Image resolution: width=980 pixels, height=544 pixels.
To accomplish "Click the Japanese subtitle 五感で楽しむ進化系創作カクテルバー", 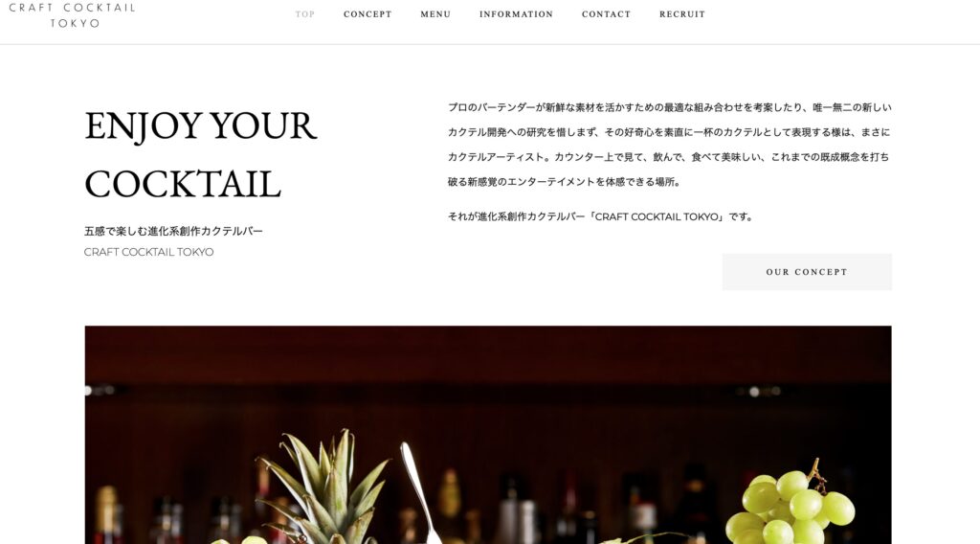I will (x=174, y=231).
